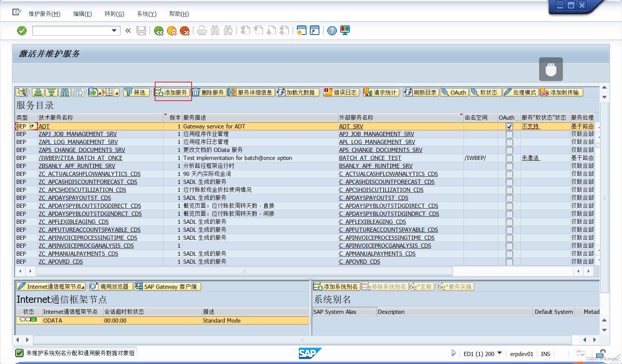
Task: Click the Customize Local Layout monitor icon
Action: pyautogui.click(x=345, y=31)
